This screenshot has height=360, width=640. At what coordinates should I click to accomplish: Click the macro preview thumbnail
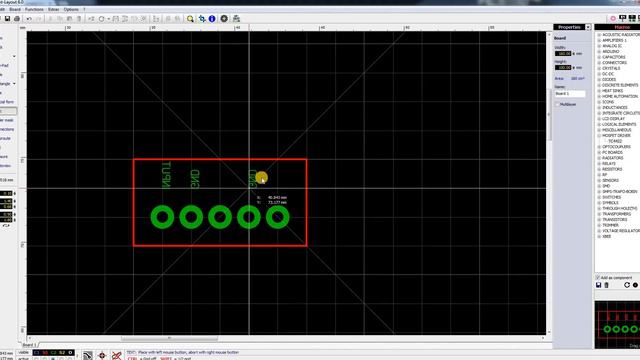(617, 325)
